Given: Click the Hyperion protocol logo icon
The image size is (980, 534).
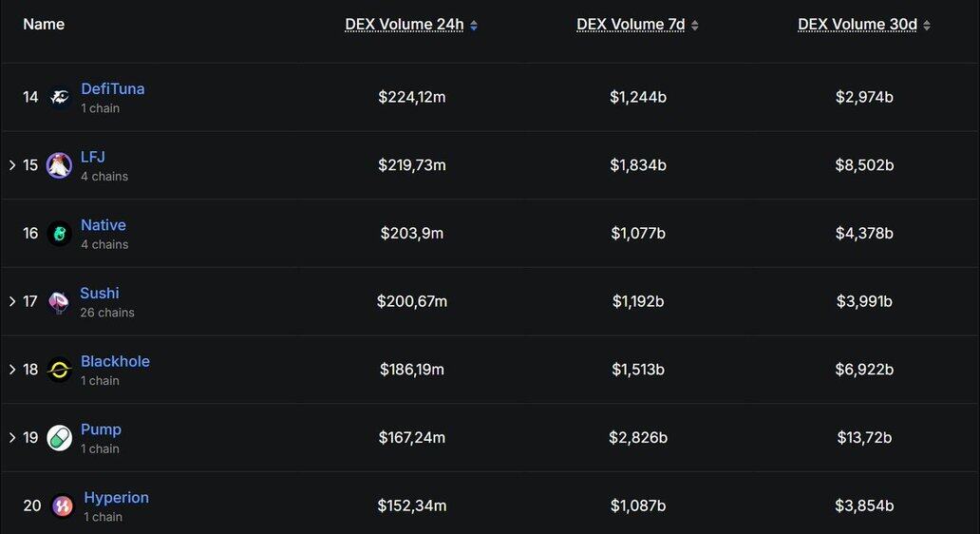Looking at the screenshot, I should click(x=62, y=505).
